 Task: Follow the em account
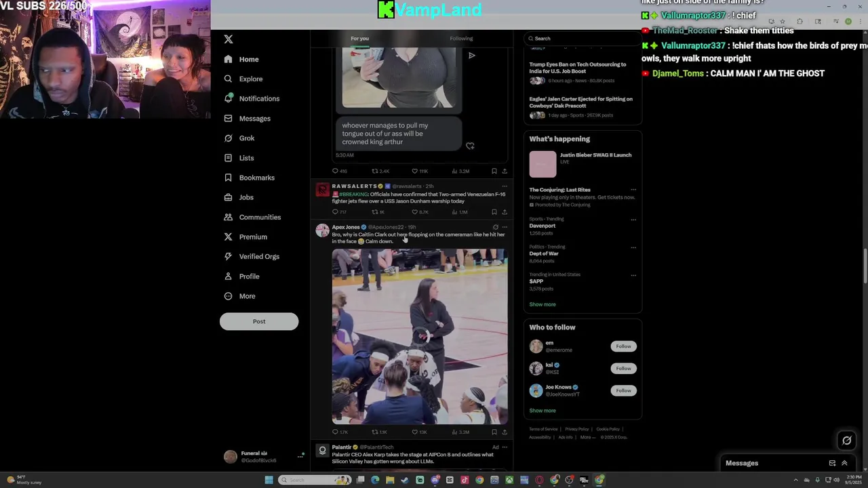[x=623, y=346]
